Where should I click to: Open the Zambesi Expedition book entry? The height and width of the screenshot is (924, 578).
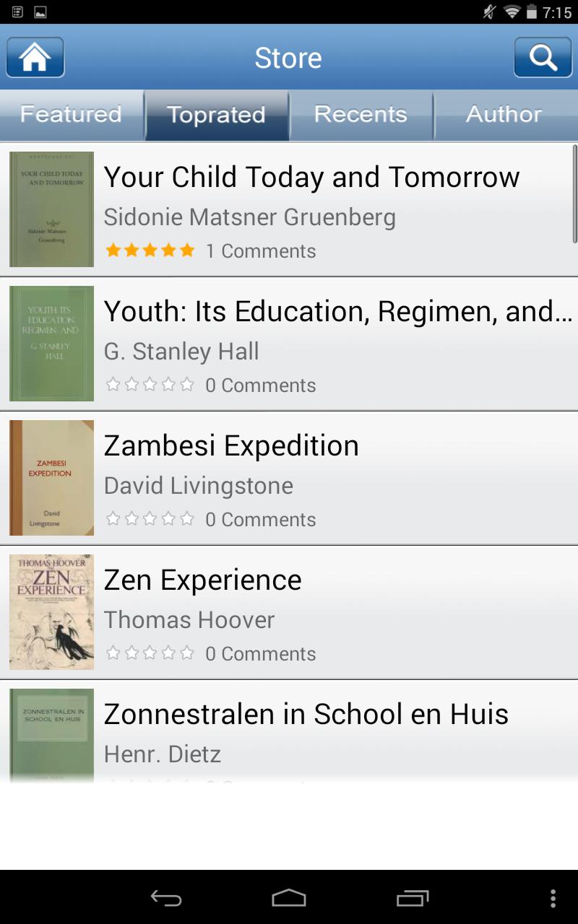pyautogui.click(x=289, y=477)
